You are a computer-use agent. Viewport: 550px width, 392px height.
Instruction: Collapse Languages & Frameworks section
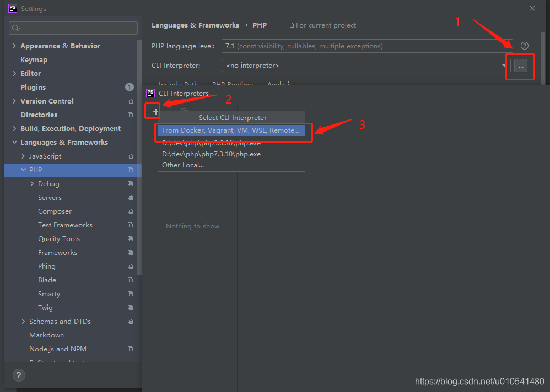(14, 142)
